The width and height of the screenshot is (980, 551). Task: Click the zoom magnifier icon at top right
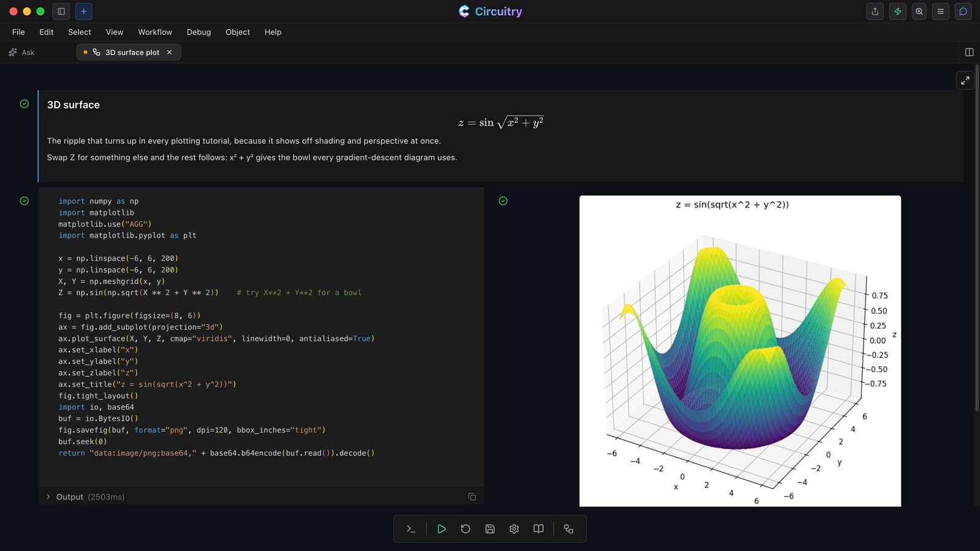click(x=919, y=11)
